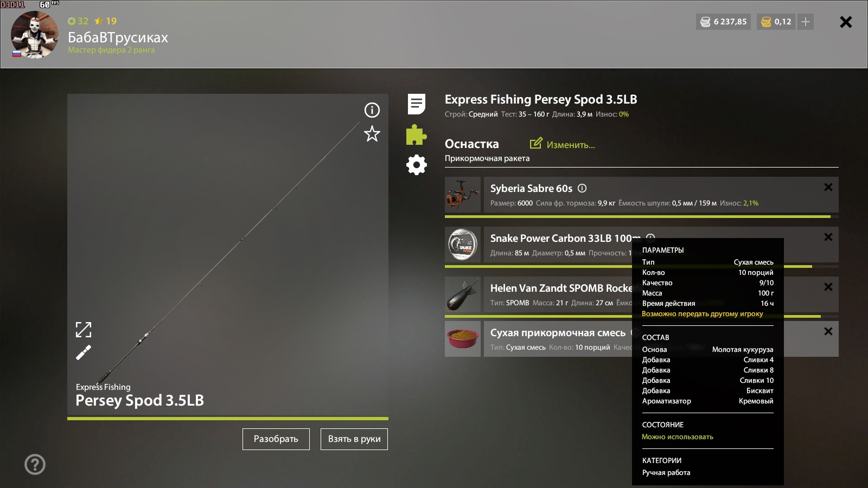868x488 pixels.
Task: Select the SPOMB rocket thumbnail
Action: pyautogui.click(x=463, y=294)
